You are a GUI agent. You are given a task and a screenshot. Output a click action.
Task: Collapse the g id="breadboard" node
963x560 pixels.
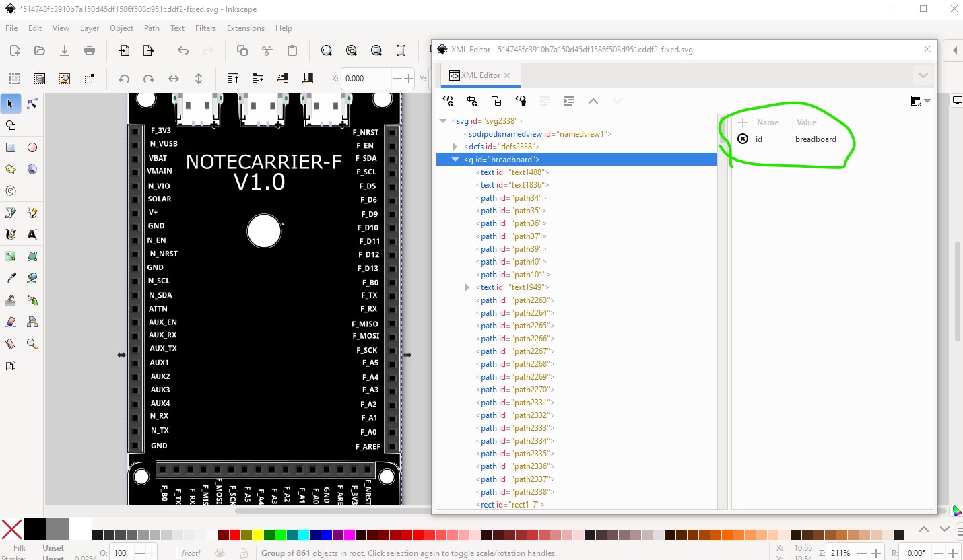(x=455, y=160)
